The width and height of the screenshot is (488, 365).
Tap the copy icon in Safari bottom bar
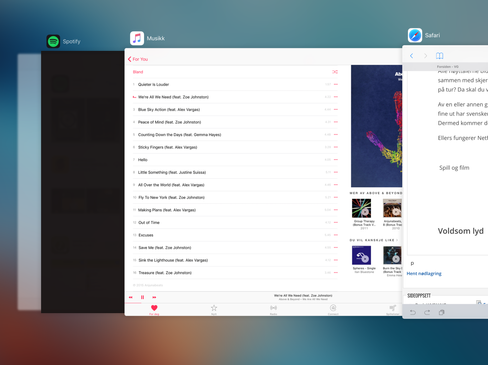442,312
